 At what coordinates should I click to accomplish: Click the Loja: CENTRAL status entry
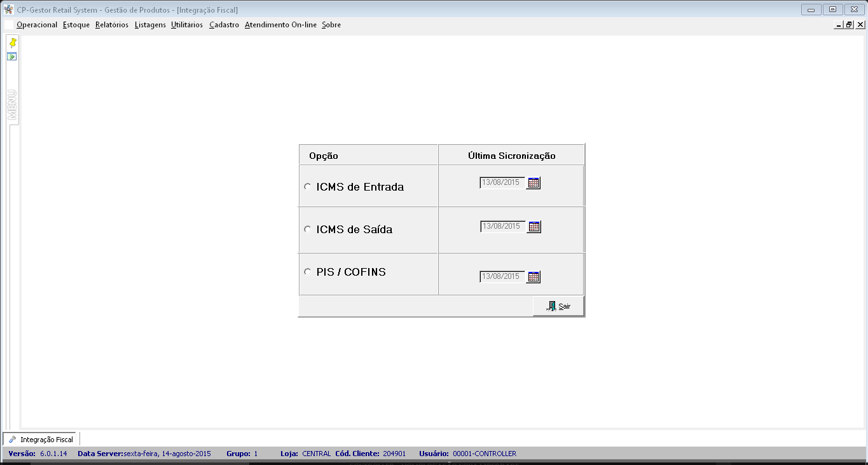[x=306, y=454]
